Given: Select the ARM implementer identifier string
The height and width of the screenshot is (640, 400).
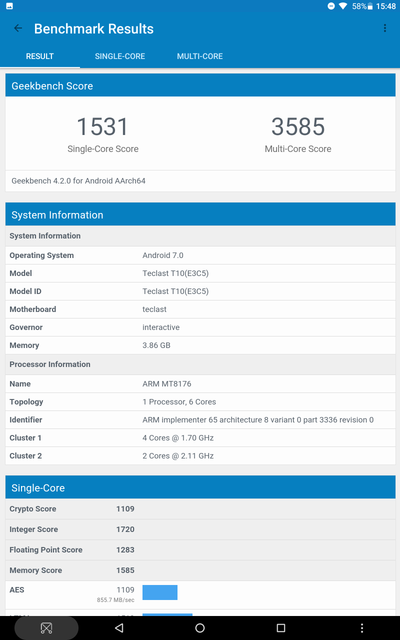Looking at the screenshot, I should (x=258, y=420).
